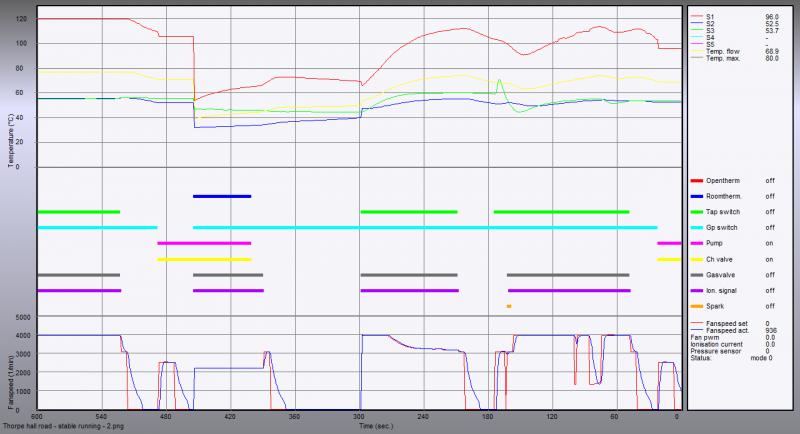Select the Temp. flow legend entry
This screenshot has height=434, width=800.
(723, 52)
